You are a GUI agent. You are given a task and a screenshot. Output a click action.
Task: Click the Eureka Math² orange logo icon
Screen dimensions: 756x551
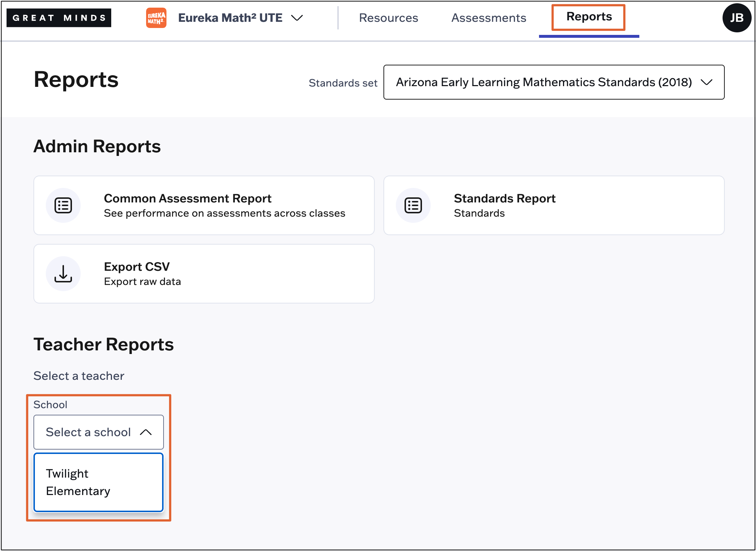(156, 18)
